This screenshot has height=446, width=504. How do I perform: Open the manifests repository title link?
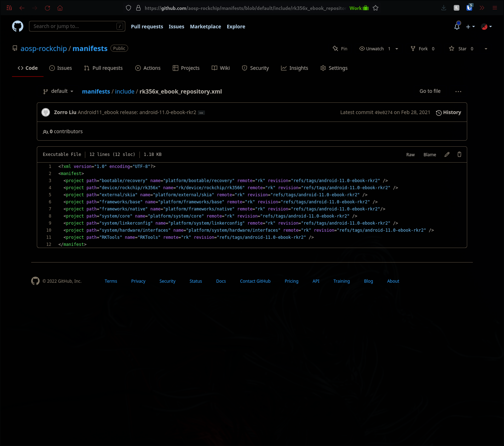[x=90, y=49]
